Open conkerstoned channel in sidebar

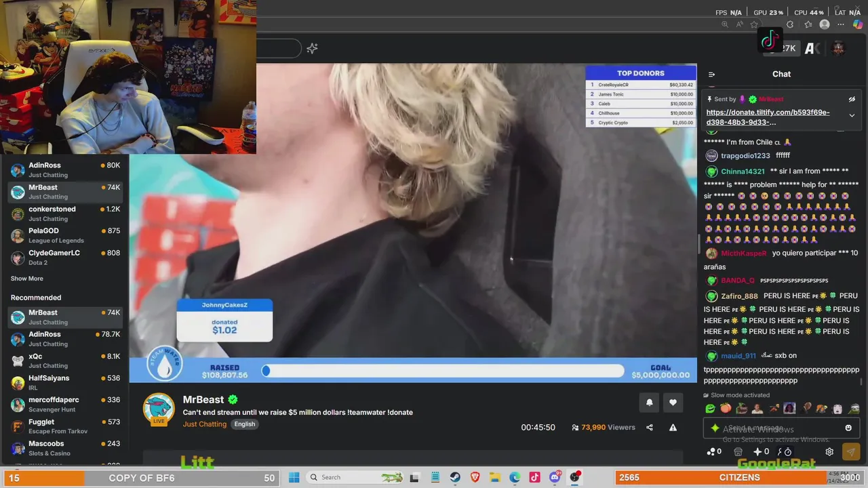pyautogui.click(x=64, y=213)
